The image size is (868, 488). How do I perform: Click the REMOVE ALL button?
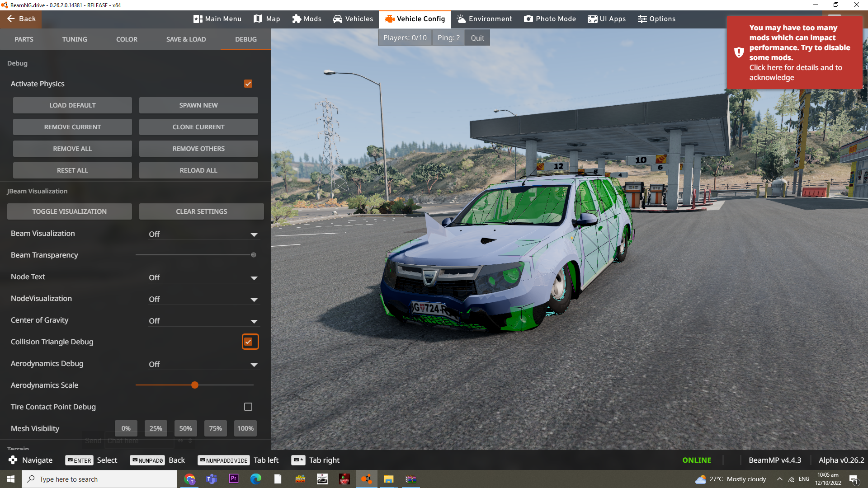[x=72, y=149]
